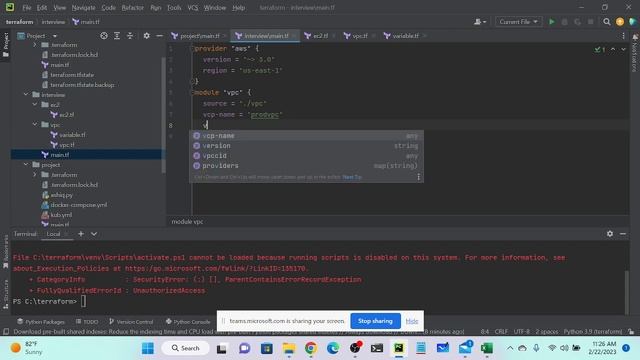
Task: Open the Refactor menu
Action: (x=132, y=7)
